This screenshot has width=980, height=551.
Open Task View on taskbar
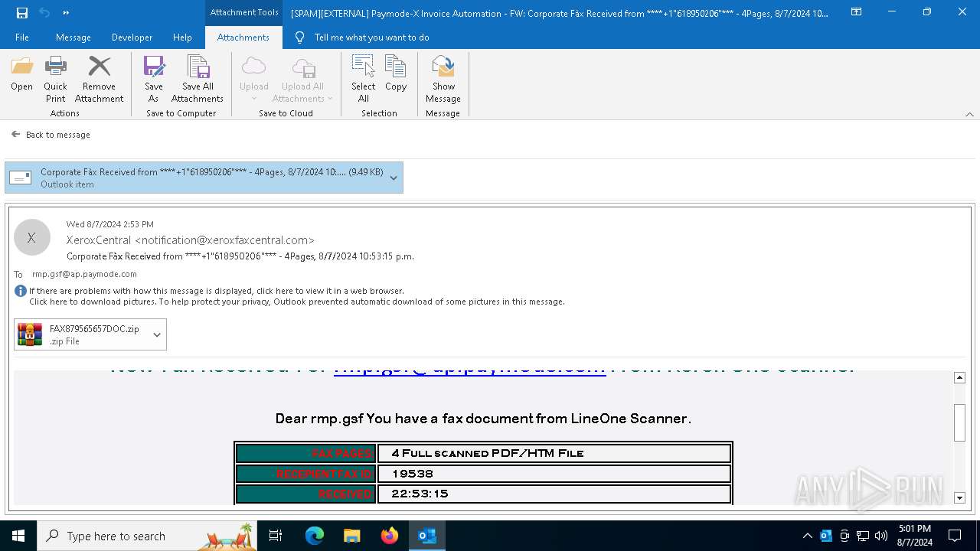pyautogui.click(x=276, y=536)
